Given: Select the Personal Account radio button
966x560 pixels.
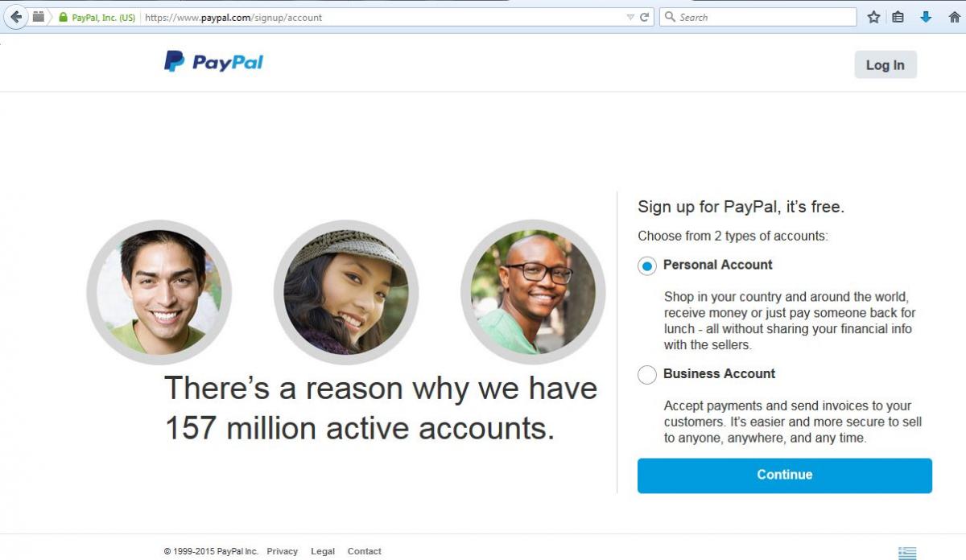Looking at the screenshot, I should [x=647, y=266].
